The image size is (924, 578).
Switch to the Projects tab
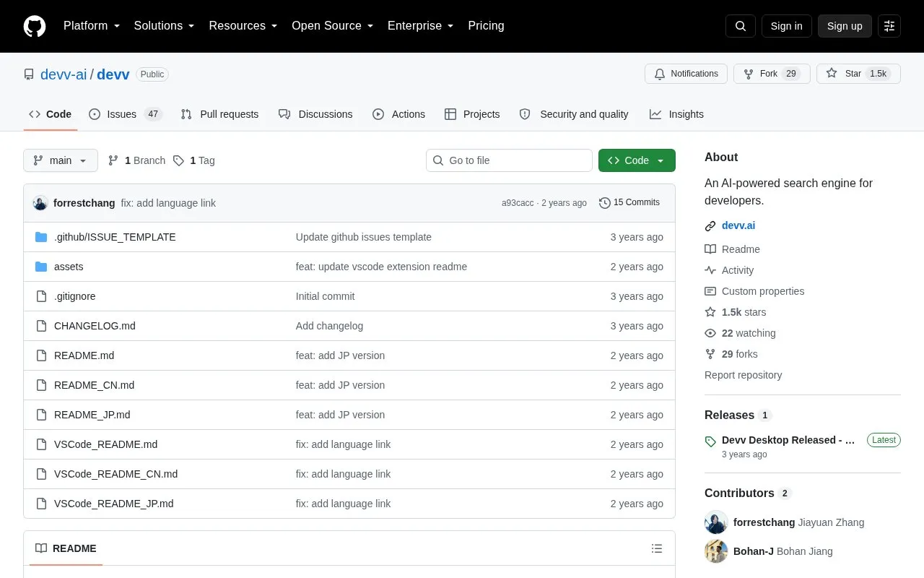(x=472, y=114)
